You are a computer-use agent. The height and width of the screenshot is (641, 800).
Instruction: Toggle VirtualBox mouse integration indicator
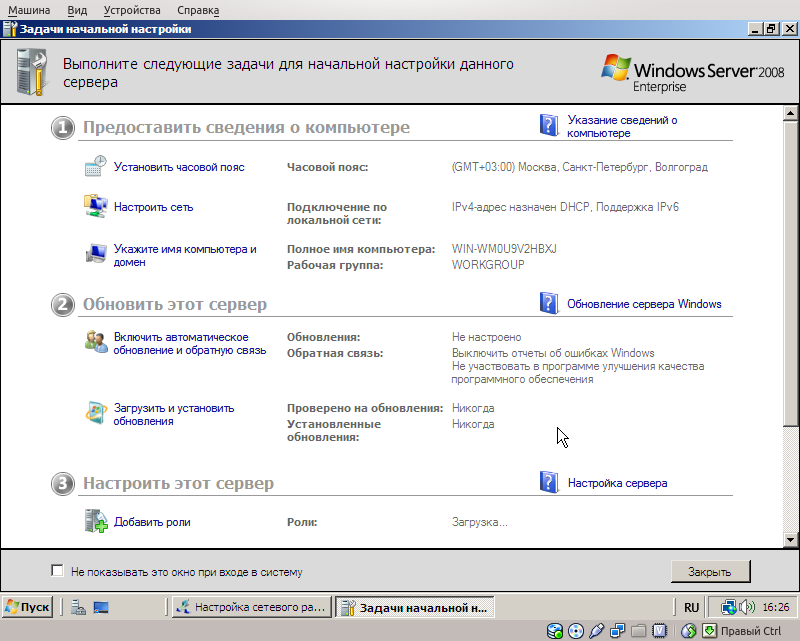click(686, 630)
